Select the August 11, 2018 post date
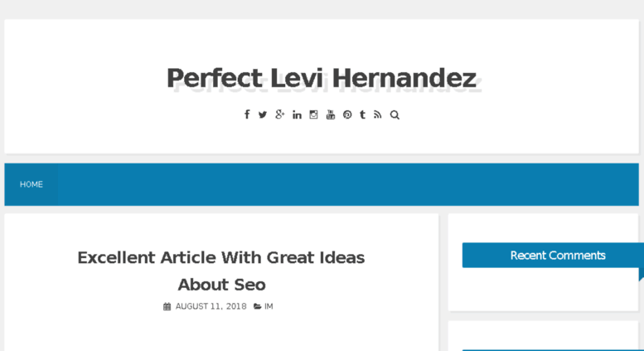 tap(211, 307)
